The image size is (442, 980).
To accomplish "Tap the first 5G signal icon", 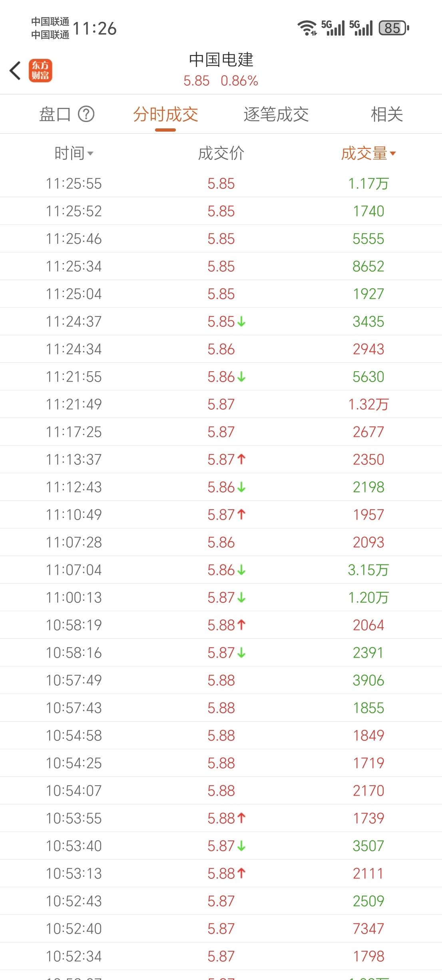I will [333, 28].
